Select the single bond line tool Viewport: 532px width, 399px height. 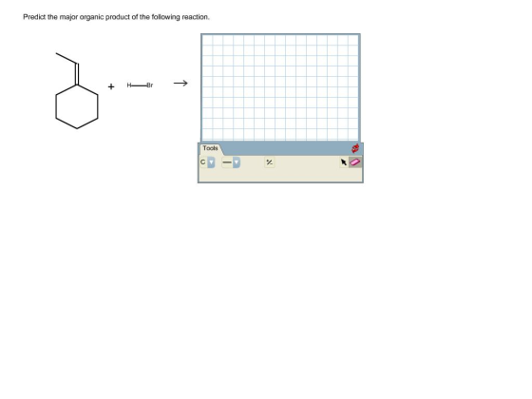click(x=227, y=162)
